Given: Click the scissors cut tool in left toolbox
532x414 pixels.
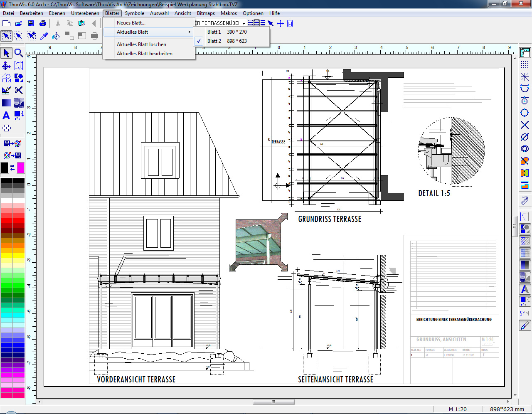Looking at the screenshot, I should point(19,90).
